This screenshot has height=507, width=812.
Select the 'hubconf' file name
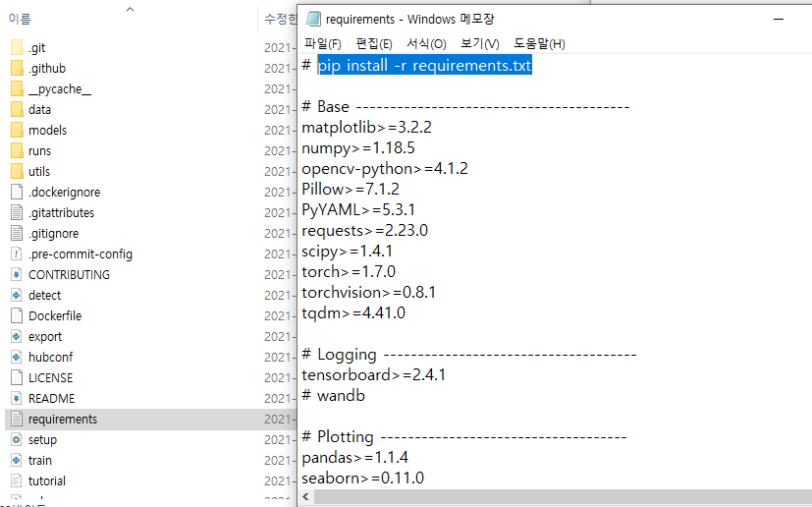click(x=51, y=358)
